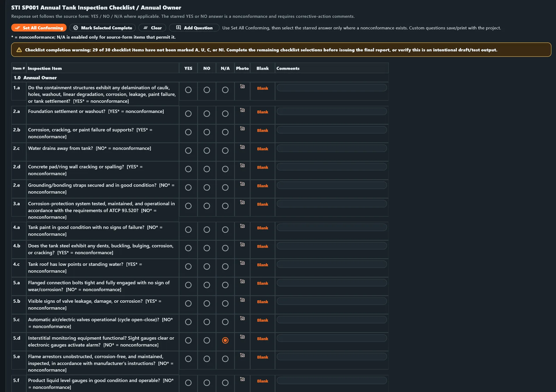This screenshot has height=392, width=556.
Task: Select NO for 5.b valve leakage
Action: click(x=207, y=303)
